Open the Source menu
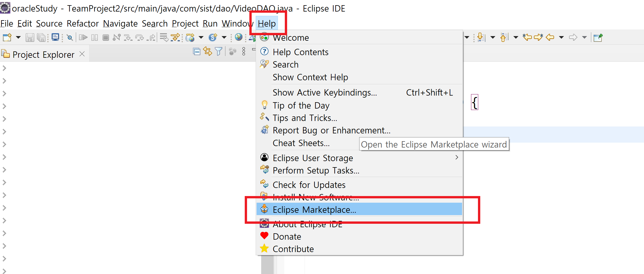644x274 pixels. pos(49,23)
